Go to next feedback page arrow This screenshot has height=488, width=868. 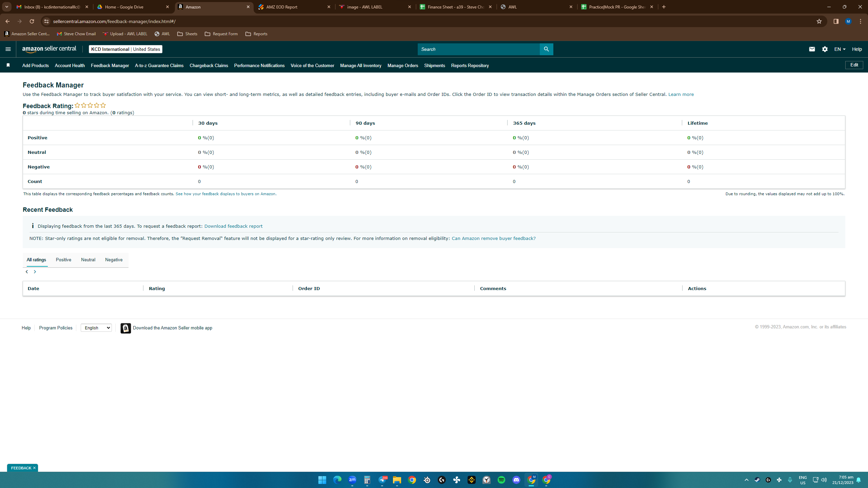[35, 272]
